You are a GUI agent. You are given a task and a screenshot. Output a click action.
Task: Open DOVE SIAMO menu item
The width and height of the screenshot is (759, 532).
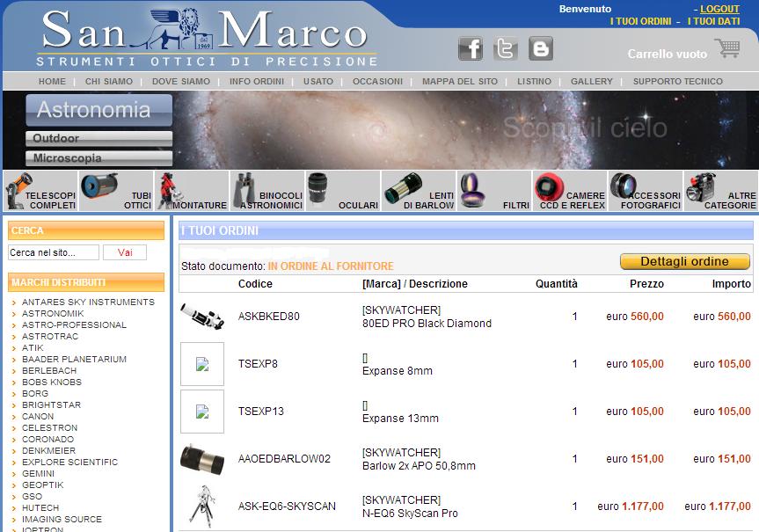click(181, 81)
